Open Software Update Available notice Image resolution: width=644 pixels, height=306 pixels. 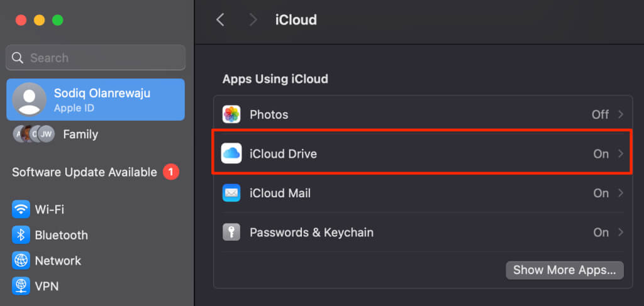pos(96,172)
